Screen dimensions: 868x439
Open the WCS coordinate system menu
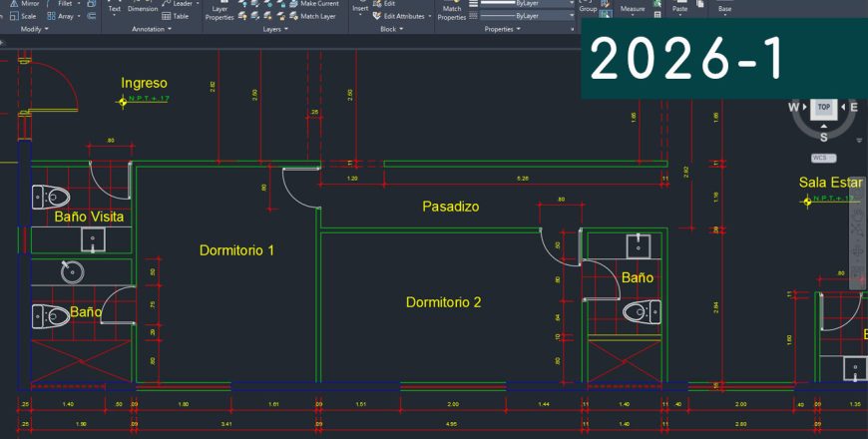(823, 158)
